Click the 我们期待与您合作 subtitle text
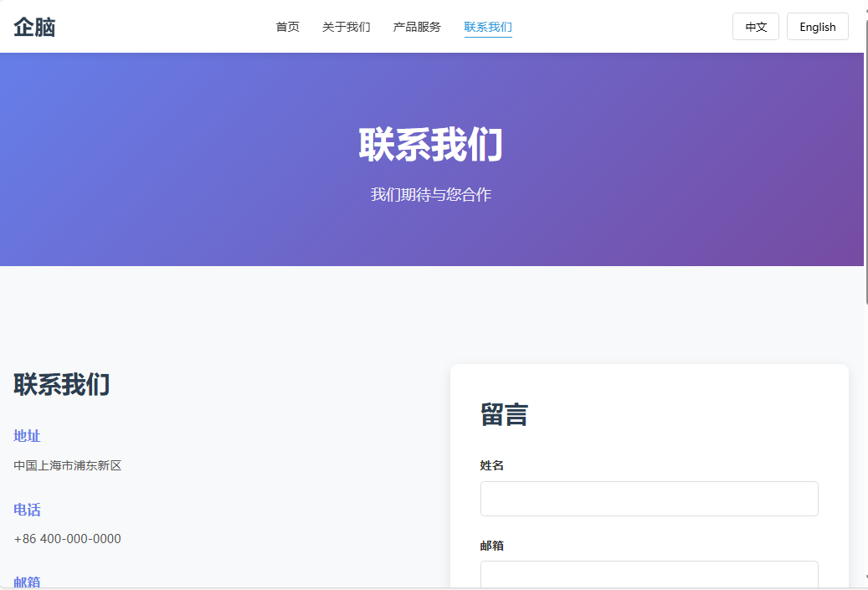The width and height of the screenshot is (868, 590). tap(430, 195)
